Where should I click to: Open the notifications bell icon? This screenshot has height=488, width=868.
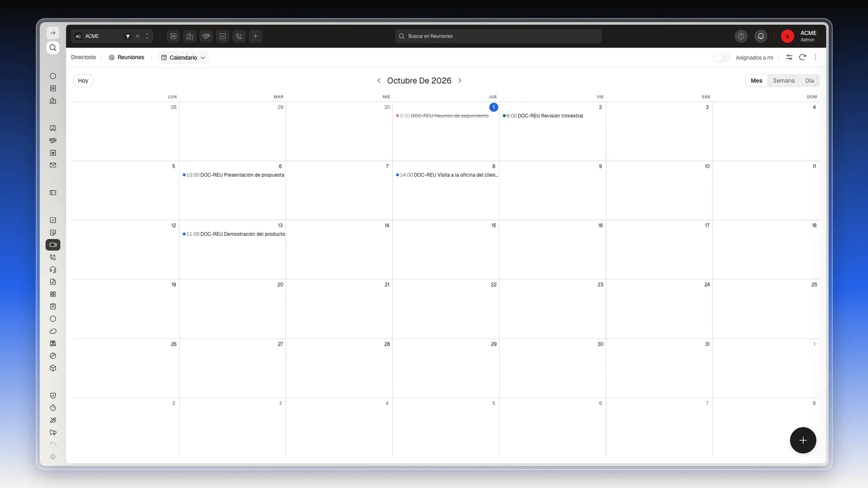coord(761,36)
